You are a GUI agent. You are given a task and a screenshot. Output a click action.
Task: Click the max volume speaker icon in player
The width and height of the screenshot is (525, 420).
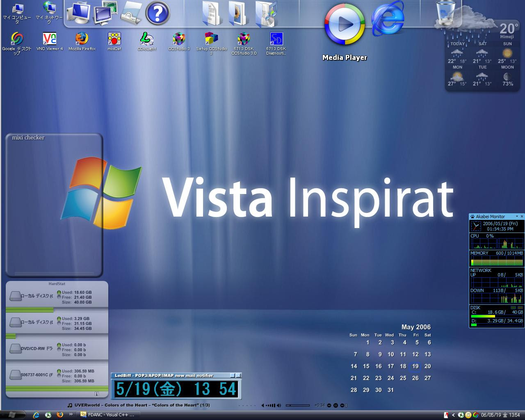(x=279, y=405)
